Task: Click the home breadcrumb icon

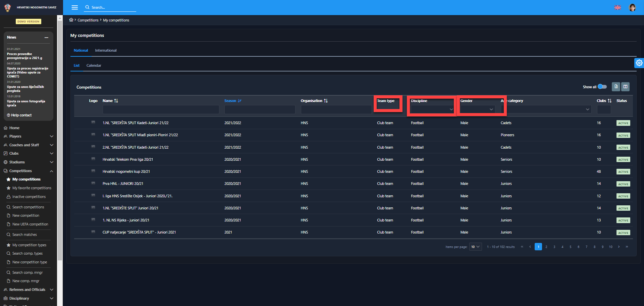Action: click(x=71, y=20)
